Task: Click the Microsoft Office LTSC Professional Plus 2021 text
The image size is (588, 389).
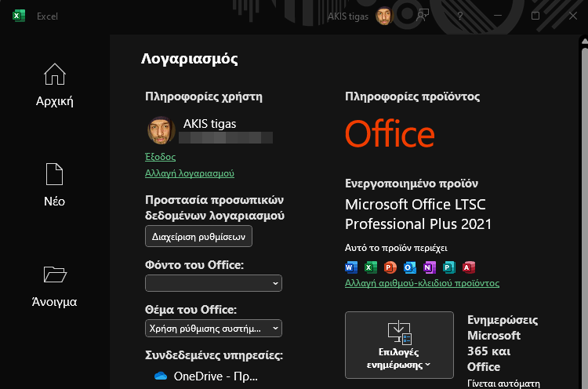Action: click(418, 214)
